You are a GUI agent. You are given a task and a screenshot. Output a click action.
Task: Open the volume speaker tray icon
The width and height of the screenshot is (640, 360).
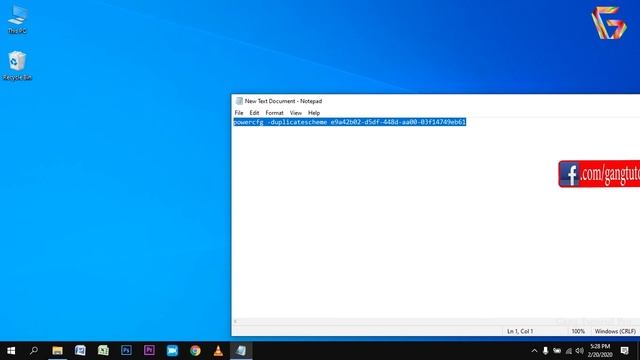pyautogui.click(x=579, y=351)
